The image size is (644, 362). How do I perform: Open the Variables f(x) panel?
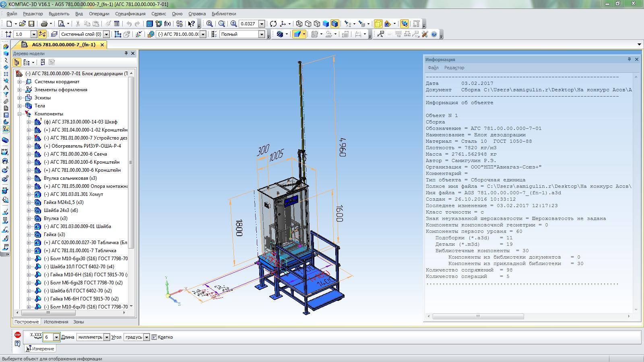167,24
